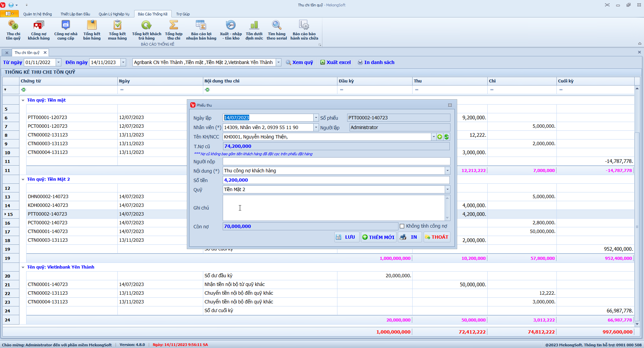Click the LƯU save button
The image size is (644, 348).
click(346, 237)
